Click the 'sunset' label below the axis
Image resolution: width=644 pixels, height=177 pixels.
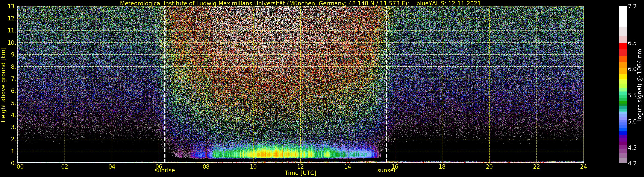tap(386, 171)
